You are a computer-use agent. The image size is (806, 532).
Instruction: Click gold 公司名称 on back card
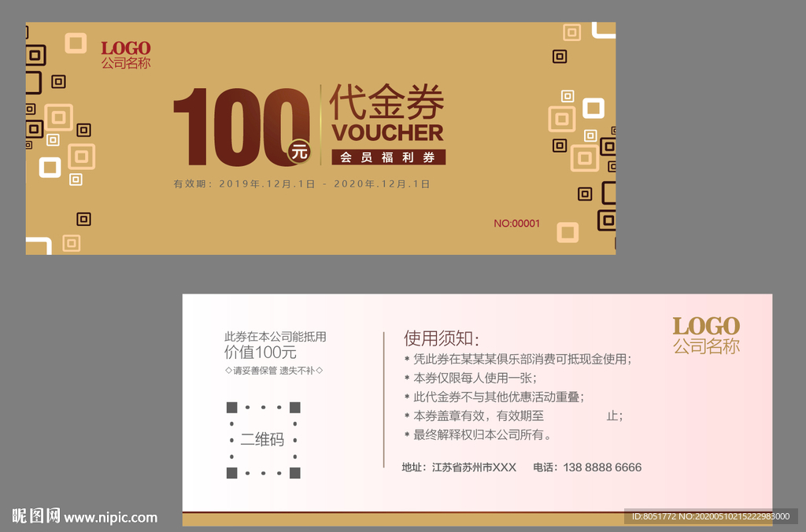[706, 346]
